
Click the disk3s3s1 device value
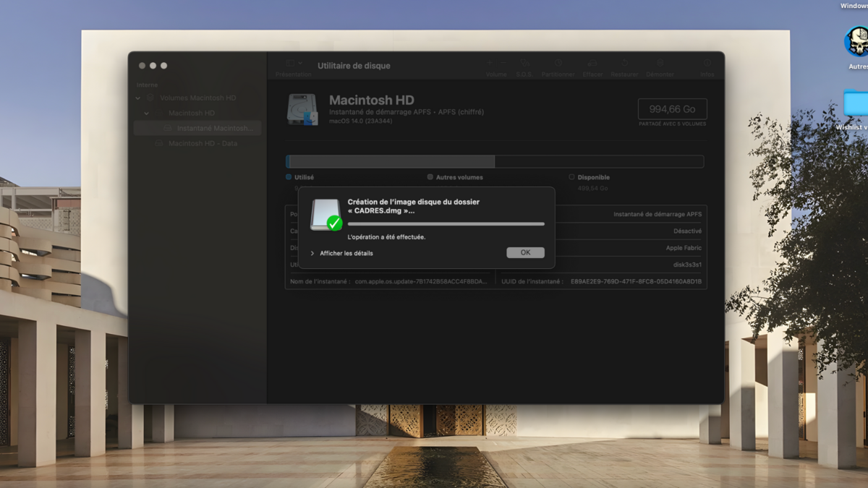(x=687, y=265)
